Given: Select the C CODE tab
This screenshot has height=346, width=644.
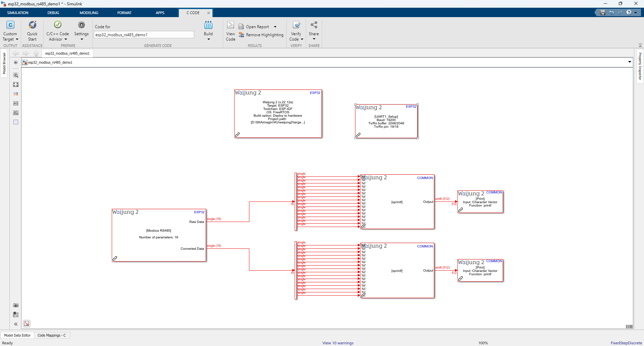Looking at the screenshot, I should click(x=193, y=13).
